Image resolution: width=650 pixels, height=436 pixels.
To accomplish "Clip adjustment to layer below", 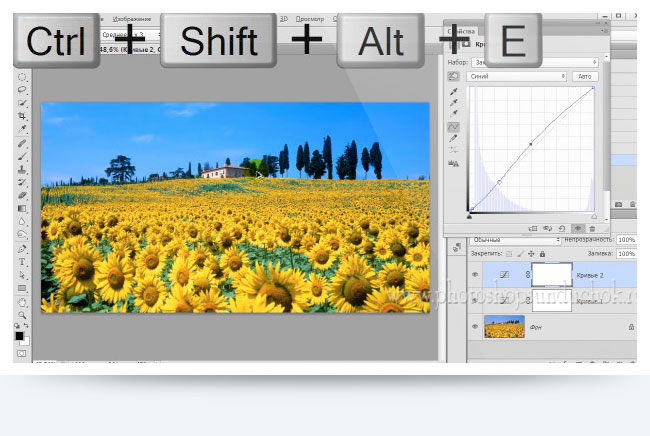I will click(533, 228).
